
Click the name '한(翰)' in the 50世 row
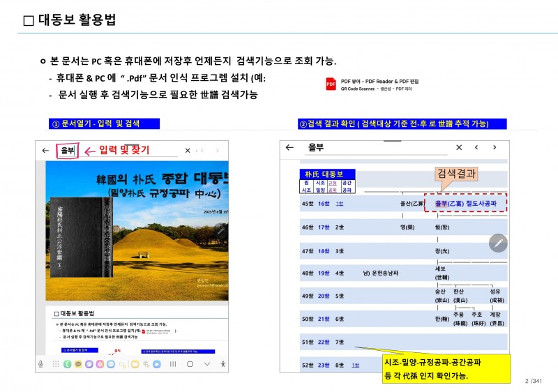pos(442,319)
